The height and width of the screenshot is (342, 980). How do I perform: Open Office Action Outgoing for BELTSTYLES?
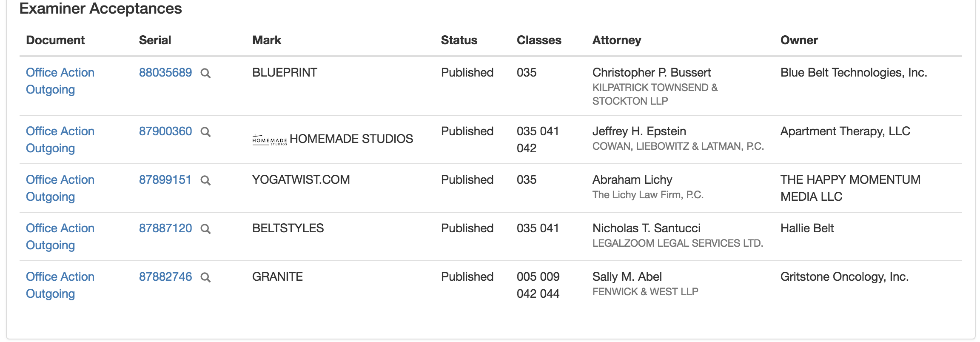[x=60, y=237]
